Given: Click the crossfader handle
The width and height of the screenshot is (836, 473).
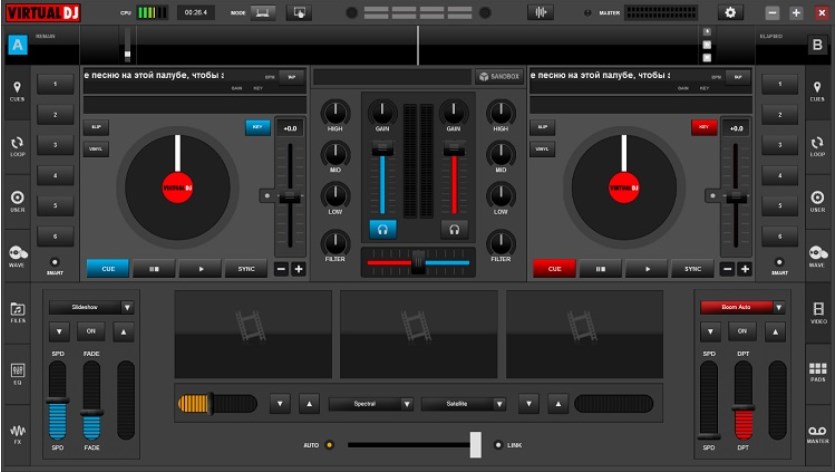Looking at the screenshot, I should (419, 262).
